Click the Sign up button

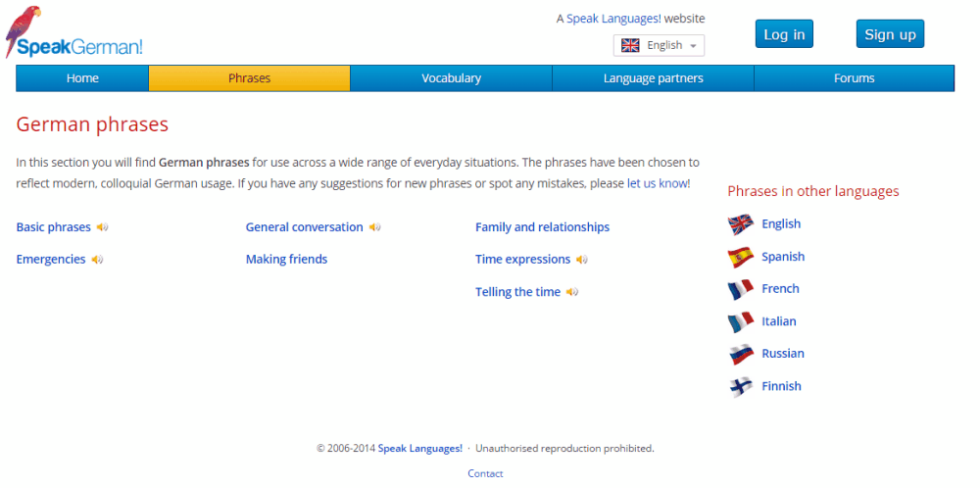click(890, 34)
